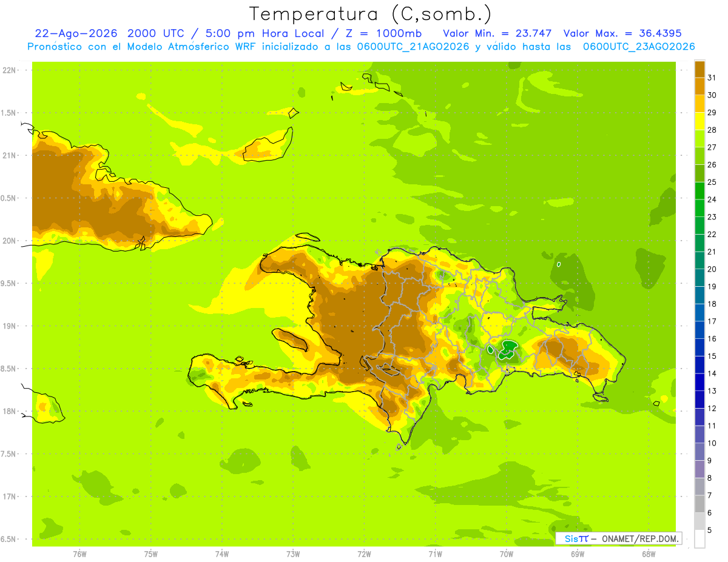728x562 pixels.
Task: Click the legend value 15
Action: [712, 356]
